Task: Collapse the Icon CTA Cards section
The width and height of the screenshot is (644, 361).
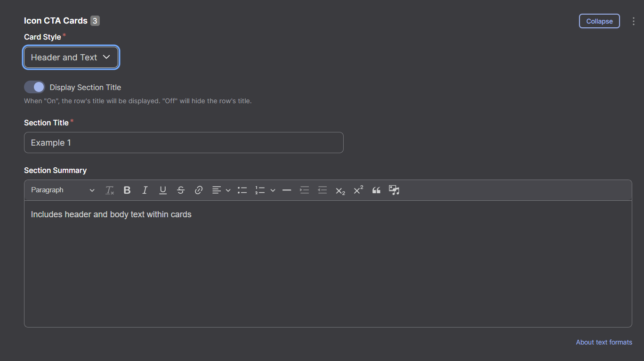Action: coord(599,21)
